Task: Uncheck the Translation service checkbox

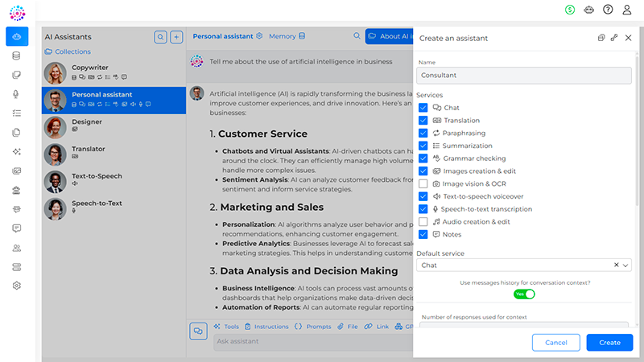Action: pyautogui.click(x=423, y=120)
